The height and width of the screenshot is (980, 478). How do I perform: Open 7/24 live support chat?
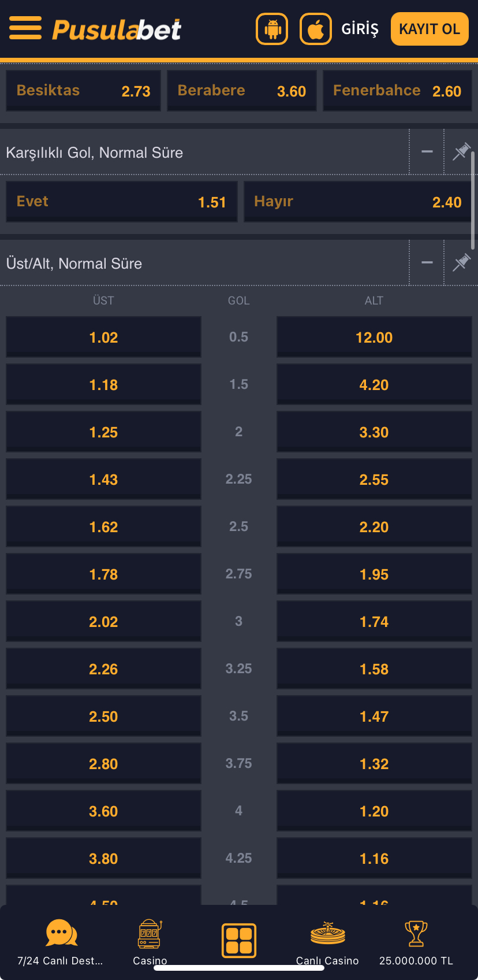point(61,933)
